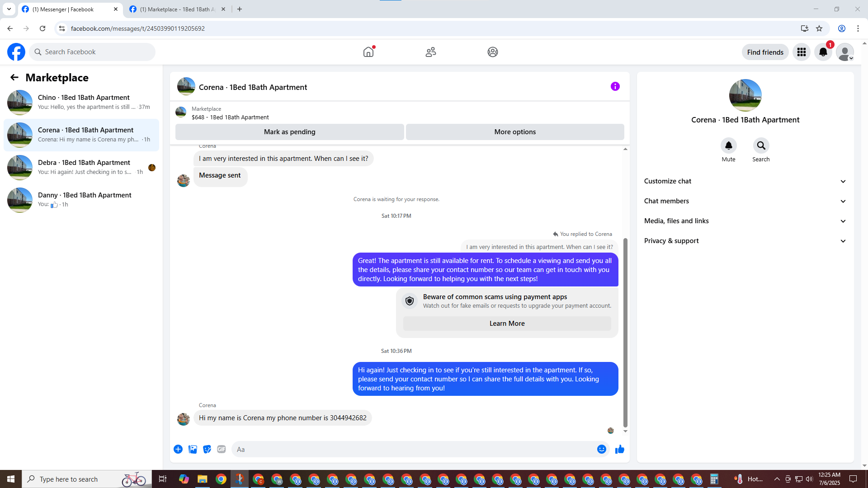Open more actions plus icon in composer
Viewport: 868px width, 488px height.
(178, 449)
